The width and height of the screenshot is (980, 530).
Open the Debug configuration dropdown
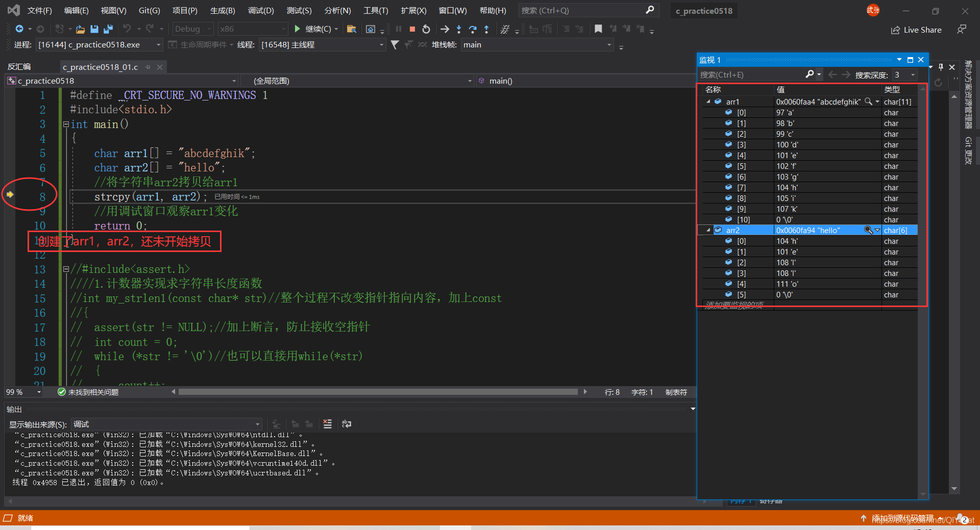(x=192, y=29)
